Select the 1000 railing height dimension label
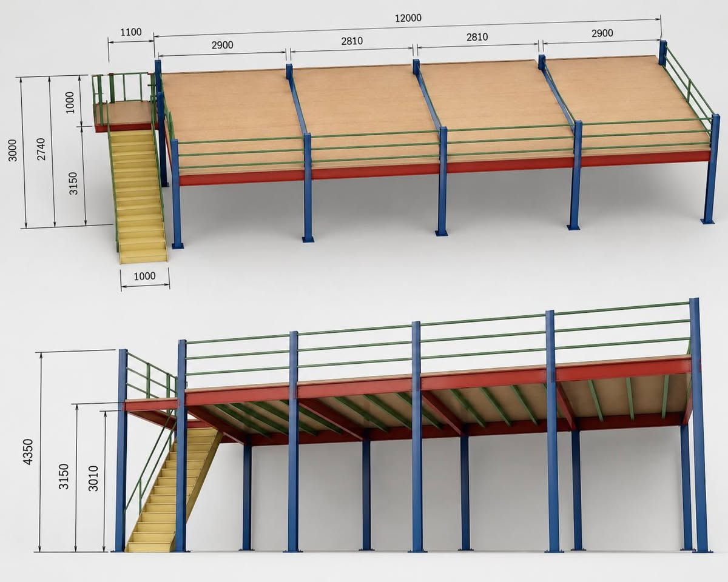The height and width of the screenshot is (582, 728). coord(70,102)
